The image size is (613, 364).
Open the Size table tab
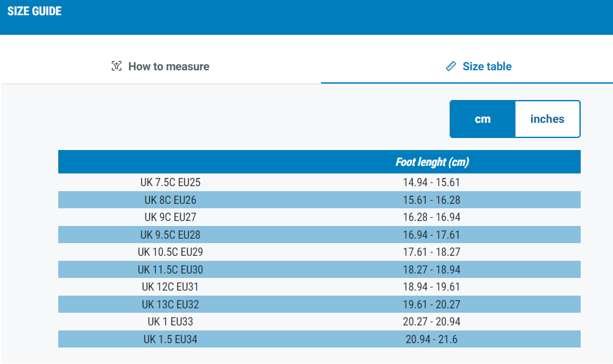point(467,66)
